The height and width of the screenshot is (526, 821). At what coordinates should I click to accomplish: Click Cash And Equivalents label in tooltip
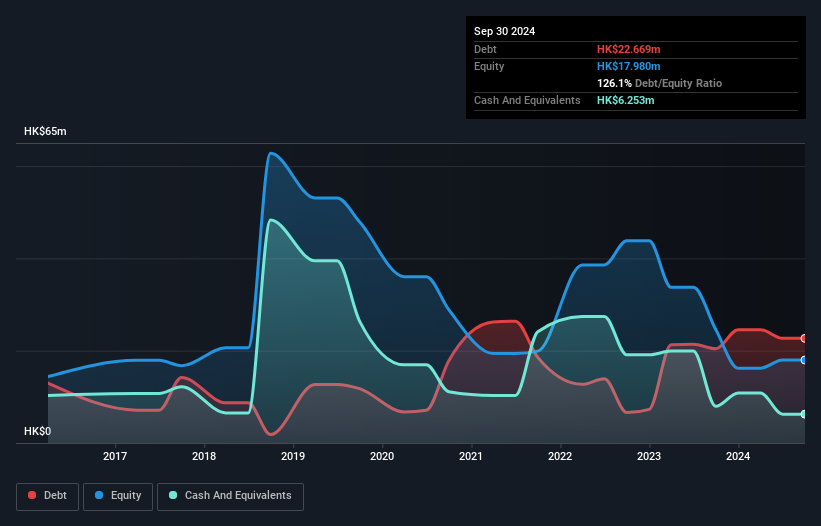click(x=527, y=100)
